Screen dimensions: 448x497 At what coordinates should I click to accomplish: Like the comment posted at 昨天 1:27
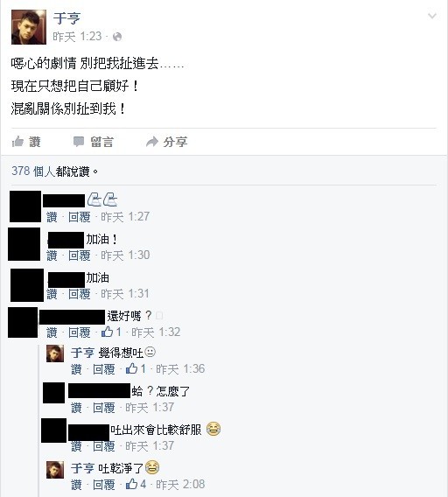[x=52, y=217]
